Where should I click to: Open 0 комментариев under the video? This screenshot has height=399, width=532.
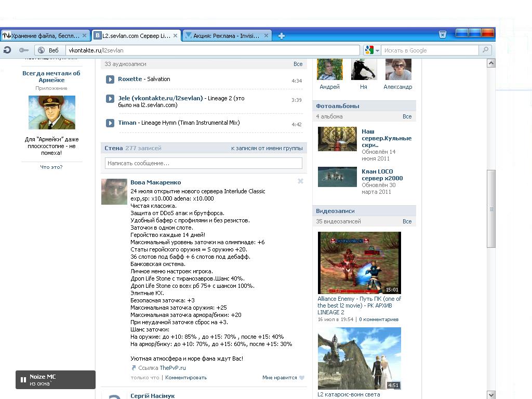click(x=379, y=320)
